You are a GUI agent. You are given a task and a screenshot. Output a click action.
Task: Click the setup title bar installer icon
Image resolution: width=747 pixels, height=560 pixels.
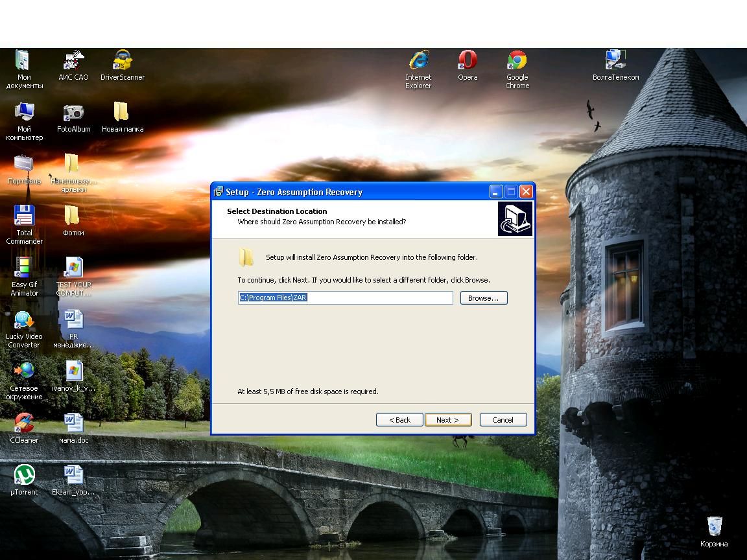click(218, 191)
